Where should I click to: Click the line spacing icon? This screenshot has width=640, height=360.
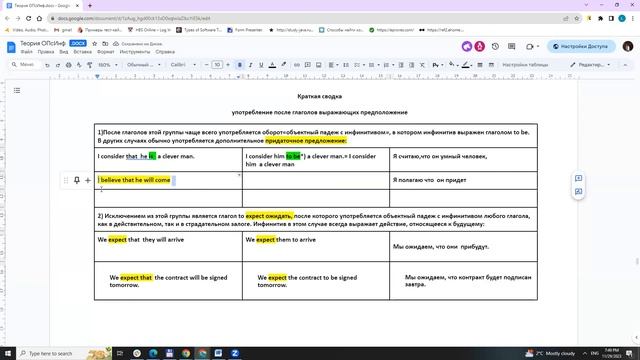(346, 65)
